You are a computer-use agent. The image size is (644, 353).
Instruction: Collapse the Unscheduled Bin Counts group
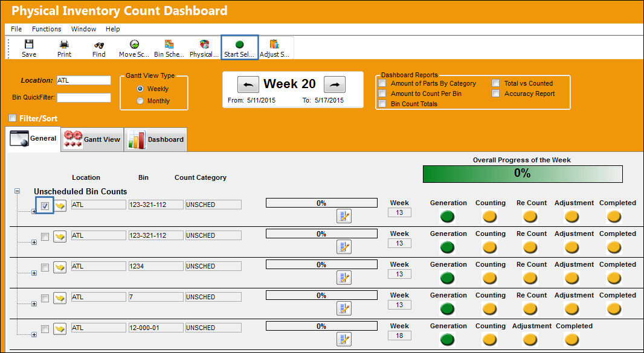(18, 191)
